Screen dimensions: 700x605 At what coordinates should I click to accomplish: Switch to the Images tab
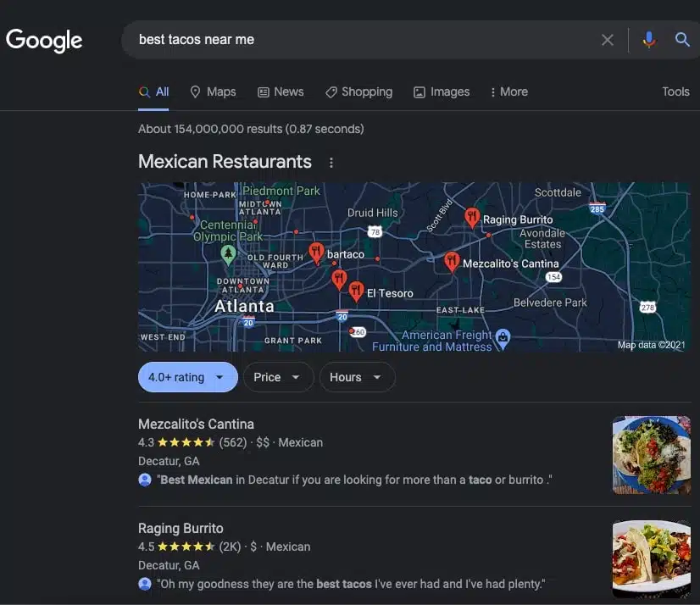point(442,92)
